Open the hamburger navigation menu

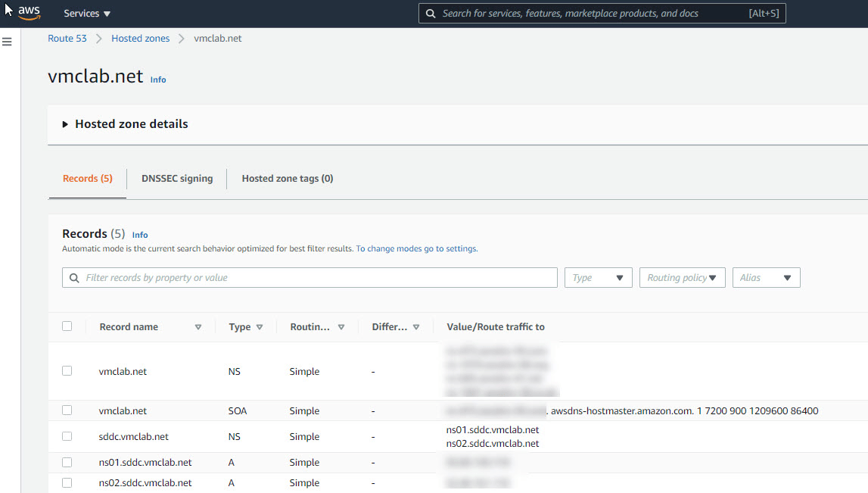click(8, 42)
